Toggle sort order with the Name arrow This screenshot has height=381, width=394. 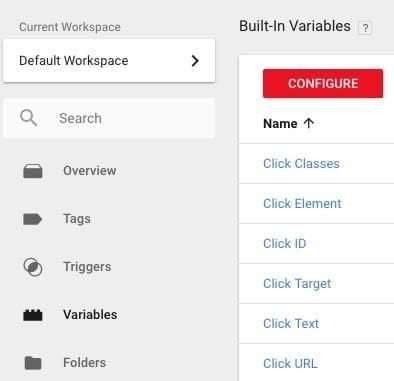coord(309,123)
